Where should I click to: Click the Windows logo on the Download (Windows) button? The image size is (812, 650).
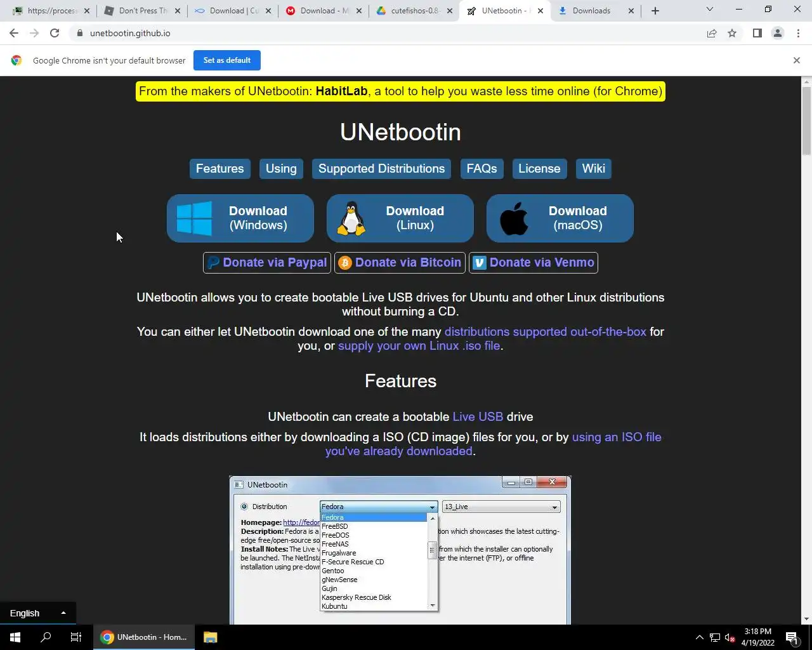click(x=194, y=218)
